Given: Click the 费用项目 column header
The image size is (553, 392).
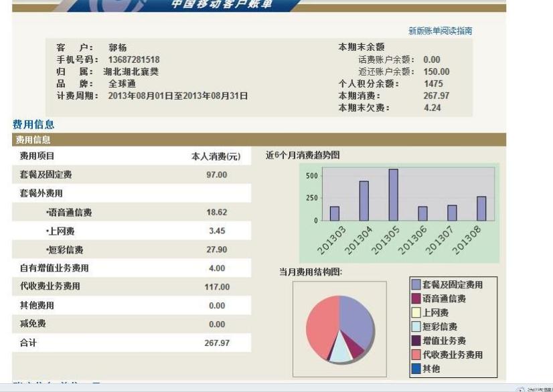Looking at the screenshot, I should point(37,156).
